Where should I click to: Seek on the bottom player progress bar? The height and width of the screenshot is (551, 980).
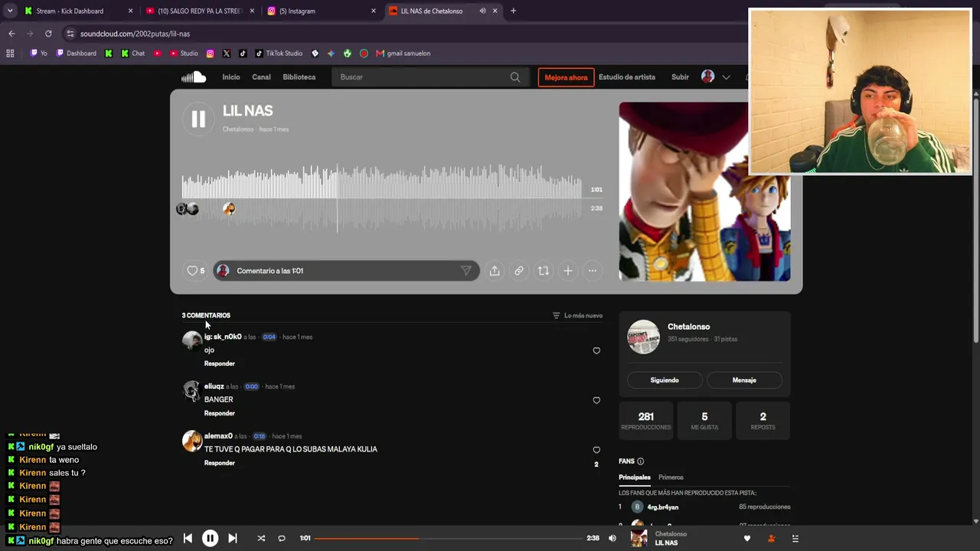click(448, 538)
